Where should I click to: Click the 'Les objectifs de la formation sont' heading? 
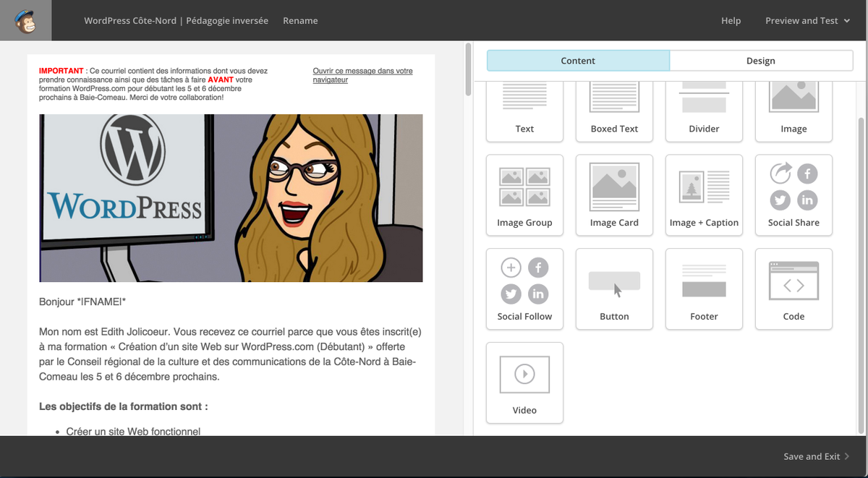click(124, 406)
